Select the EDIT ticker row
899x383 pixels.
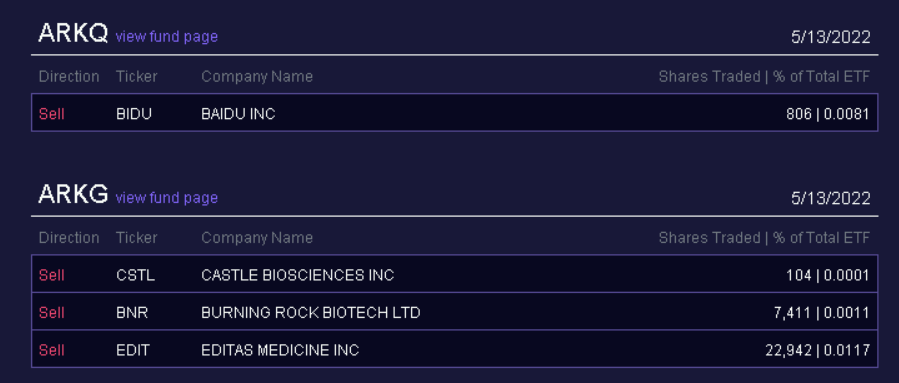[x=454, y=349]
